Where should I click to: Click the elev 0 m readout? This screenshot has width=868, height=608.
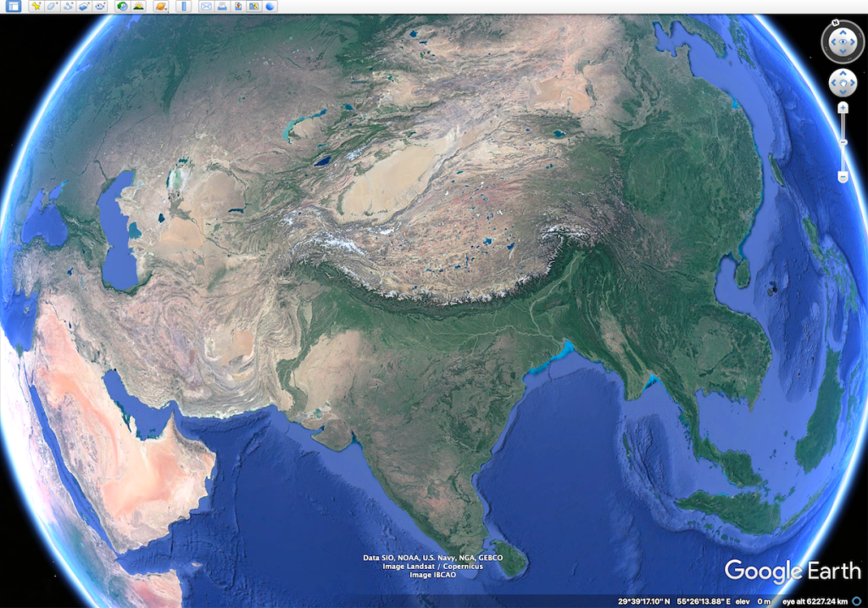[x=753, y=601]
